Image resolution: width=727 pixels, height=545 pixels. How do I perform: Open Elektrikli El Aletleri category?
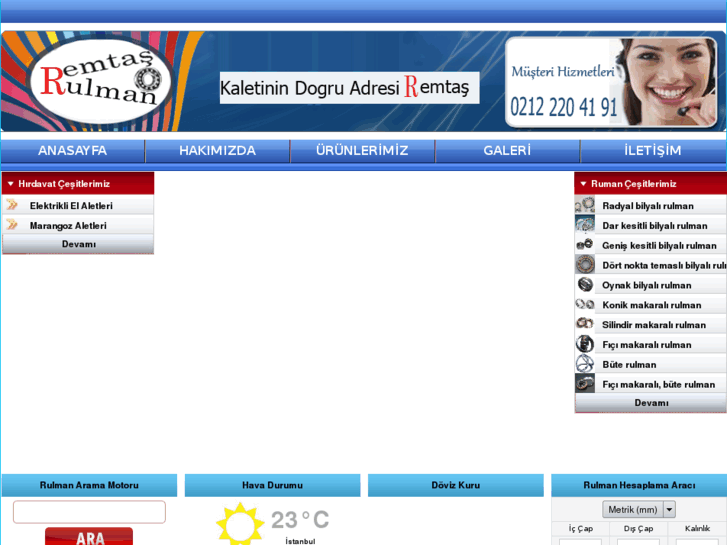(x=71, y=205)
